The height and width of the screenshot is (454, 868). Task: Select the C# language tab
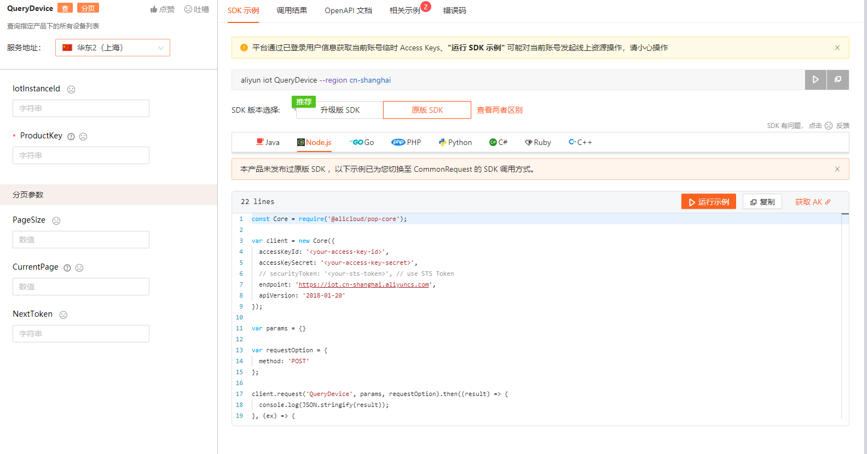pos(499,142)
